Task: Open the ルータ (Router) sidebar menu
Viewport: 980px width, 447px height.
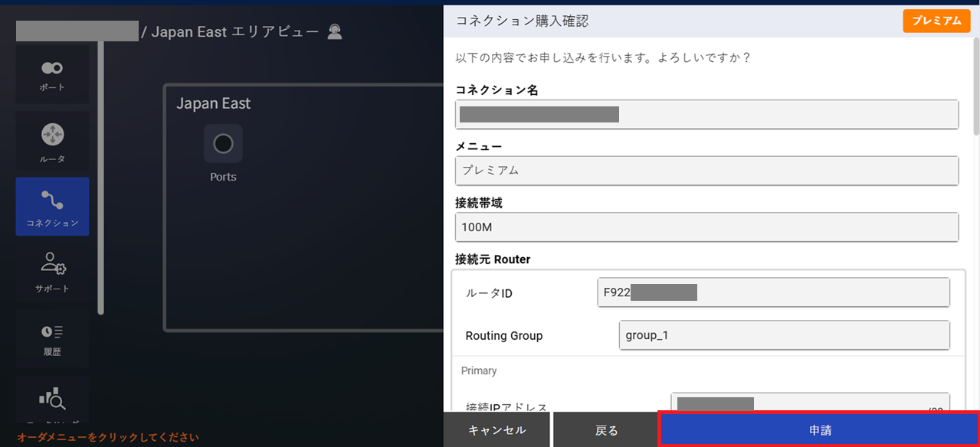Action: (x=52, y=142)
